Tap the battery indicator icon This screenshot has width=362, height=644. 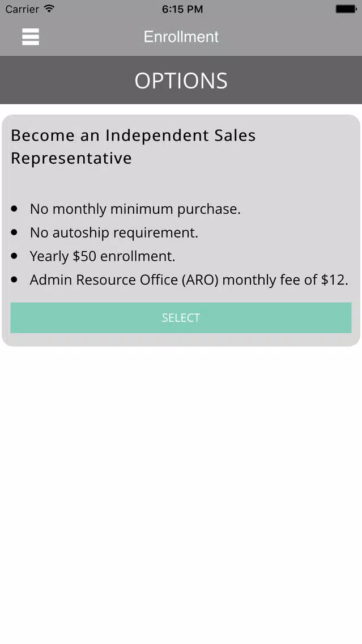[346, 9]
